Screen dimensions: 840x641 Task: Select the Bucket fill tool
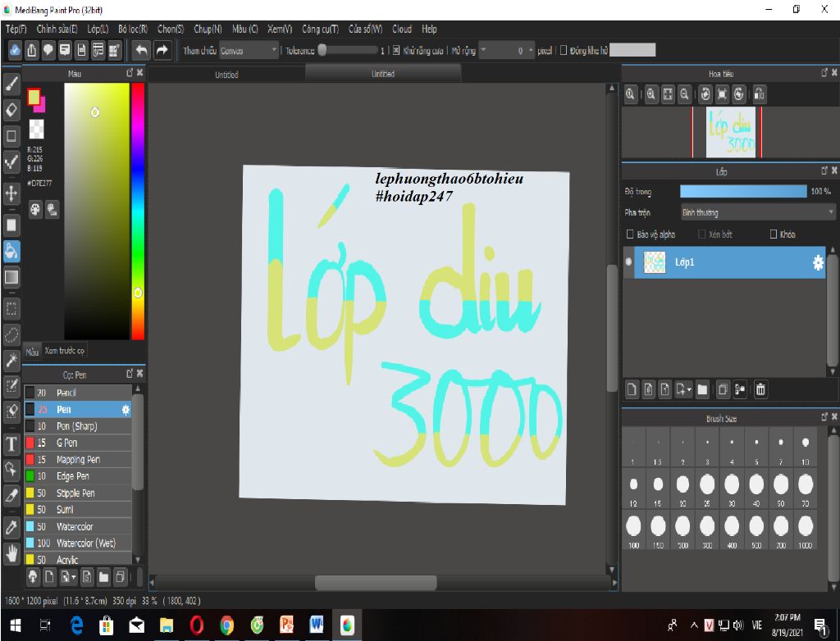pos(11,251)
